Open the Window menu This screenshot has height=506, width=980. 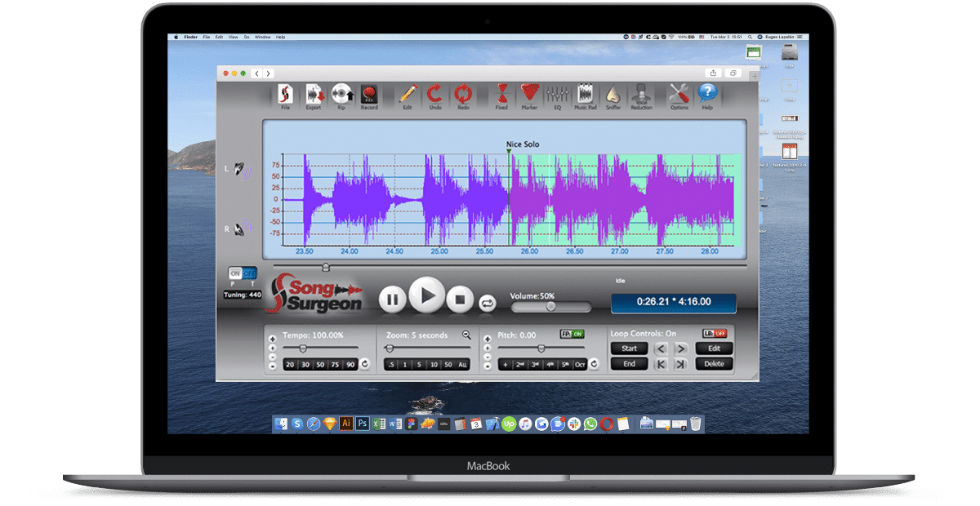click(x=263, y=38)
